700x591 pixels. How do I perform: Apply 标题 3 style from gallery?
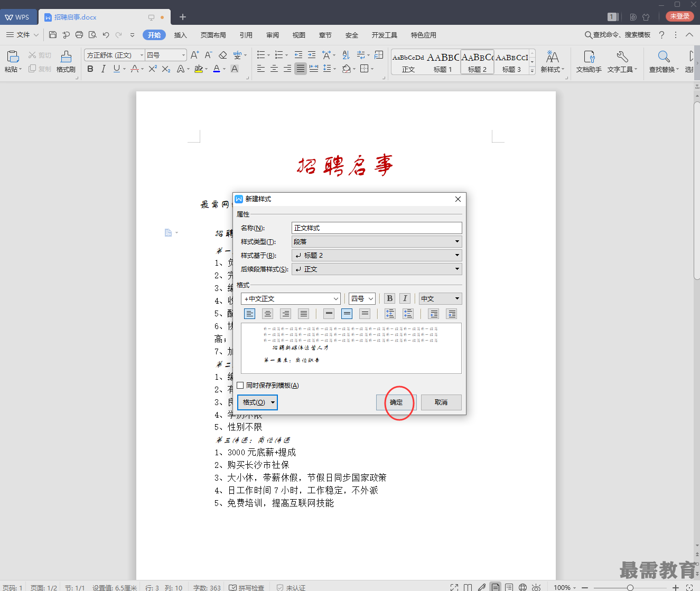click(x=511, y=62)
